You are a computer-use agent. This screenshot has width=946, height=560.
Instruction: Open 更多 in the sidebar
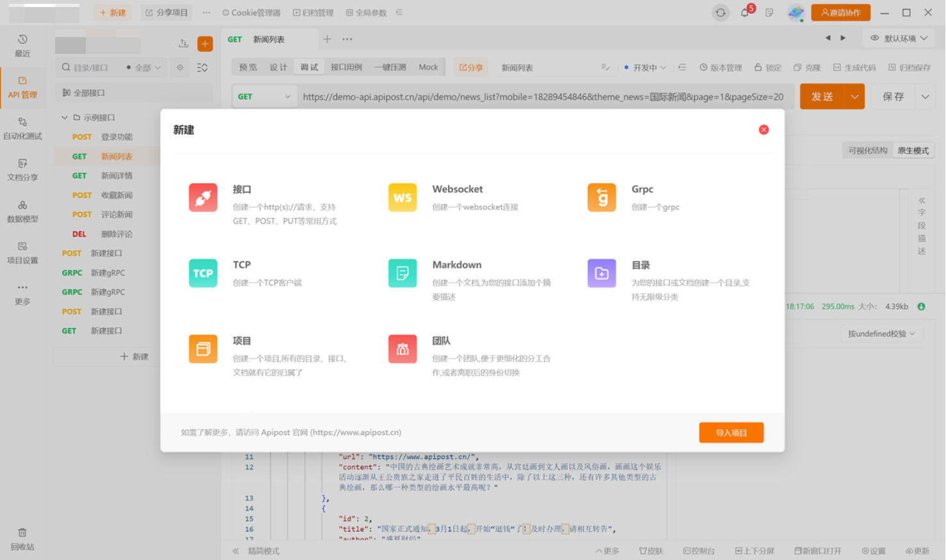point(22,294)
